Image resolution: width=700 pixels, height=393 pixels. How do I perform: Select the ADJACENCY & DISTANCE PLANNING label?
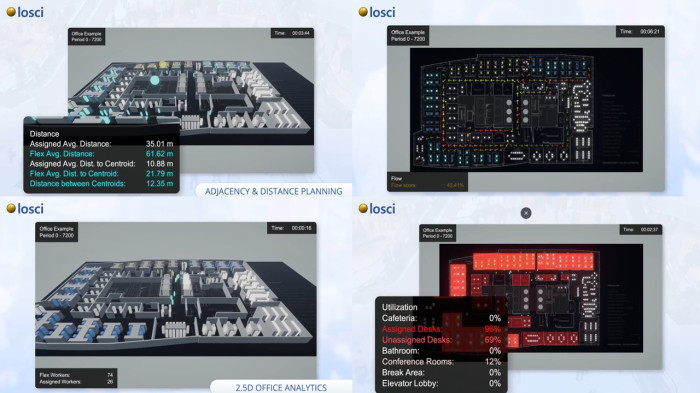coord(273,191)
